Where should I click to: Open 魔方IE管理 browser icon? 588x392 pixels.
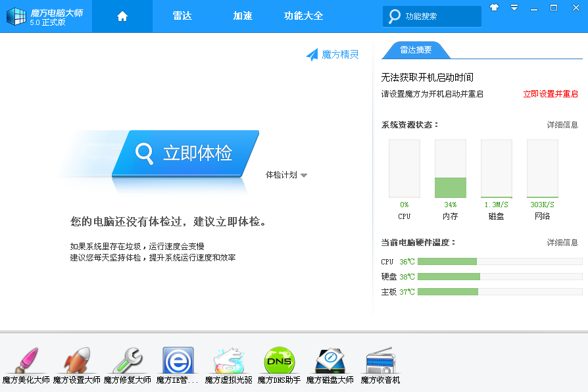[x=178, y=361]
